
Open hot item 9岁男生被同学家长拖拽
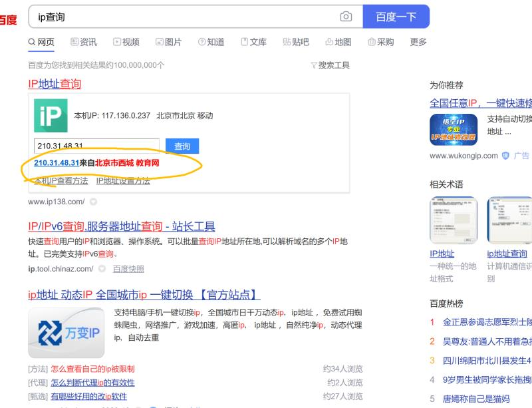[487, 379]
